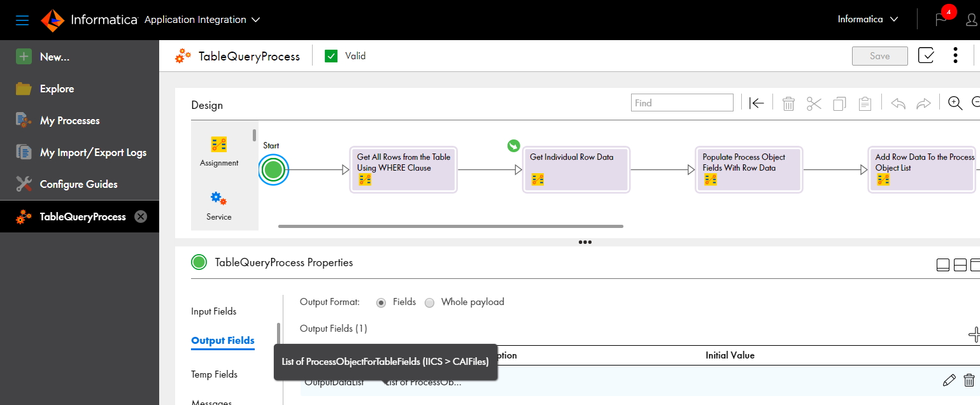Select Add Row Data To Process Object List step
Viewport: 980px width, 405px height.
[922, 169]
